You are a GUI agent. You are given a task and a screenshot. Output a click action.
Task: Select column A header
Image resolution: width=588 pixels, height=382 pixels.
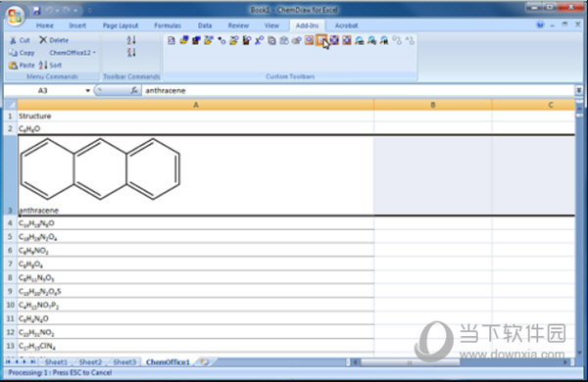(x=195, y=105)
